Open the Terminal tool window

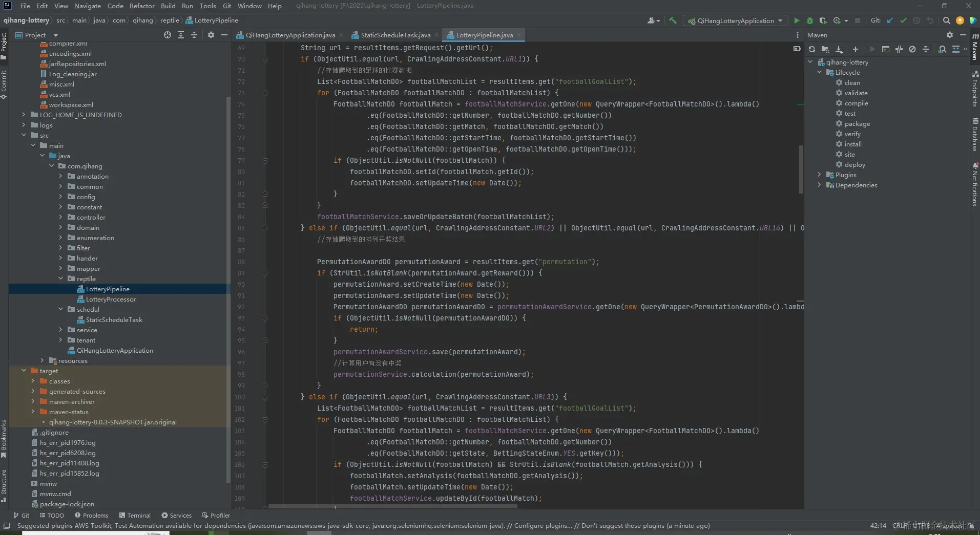pyautogui.click(x=135, y=515)
